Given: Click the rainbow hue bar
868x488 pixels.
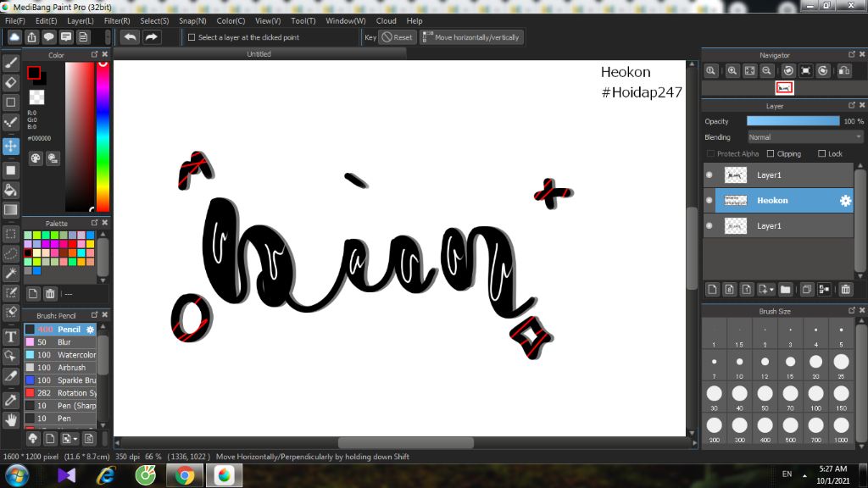Looking at the screenshot, I should point(103,136).
